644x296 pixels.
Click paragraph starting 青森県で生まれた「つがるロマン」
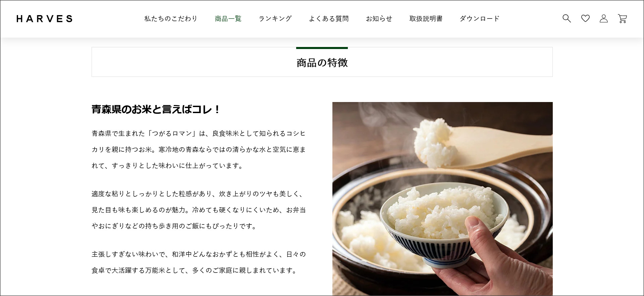[199, 149]
